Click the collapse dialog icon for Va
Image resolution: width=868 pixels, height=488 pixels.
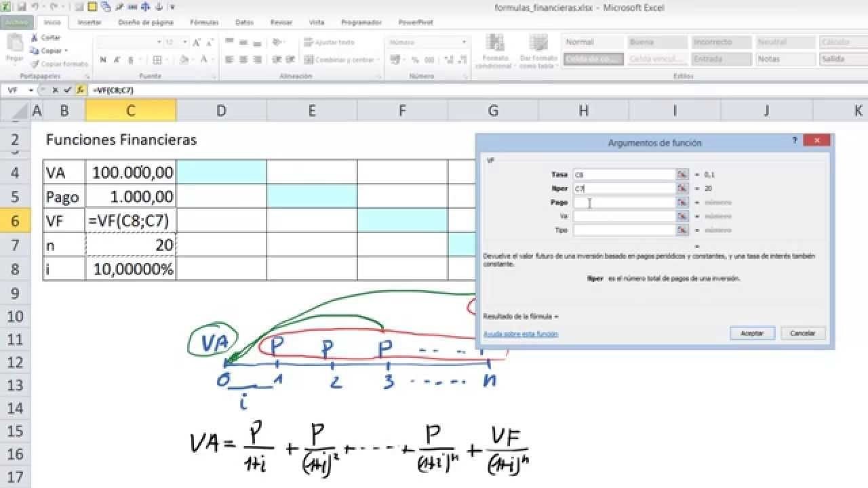tap(682, 216)
